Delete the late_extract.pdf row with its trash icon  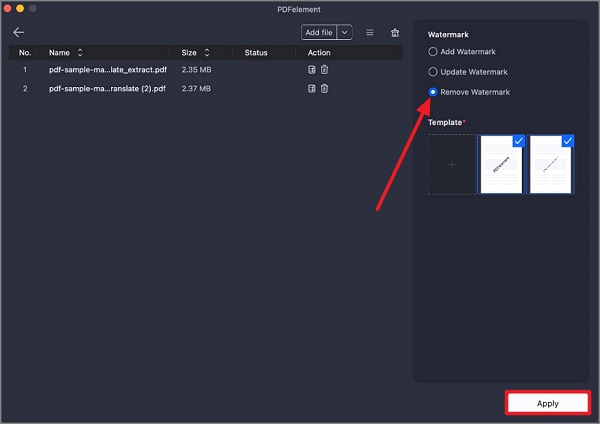[x=324, y=70]
